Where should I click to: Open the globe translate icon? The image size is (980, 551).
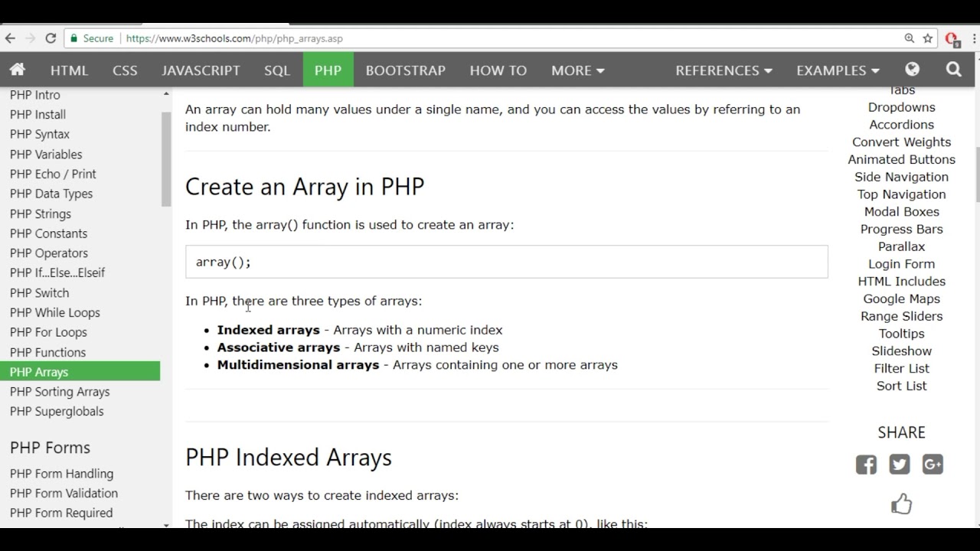click(x=912, y=70)
